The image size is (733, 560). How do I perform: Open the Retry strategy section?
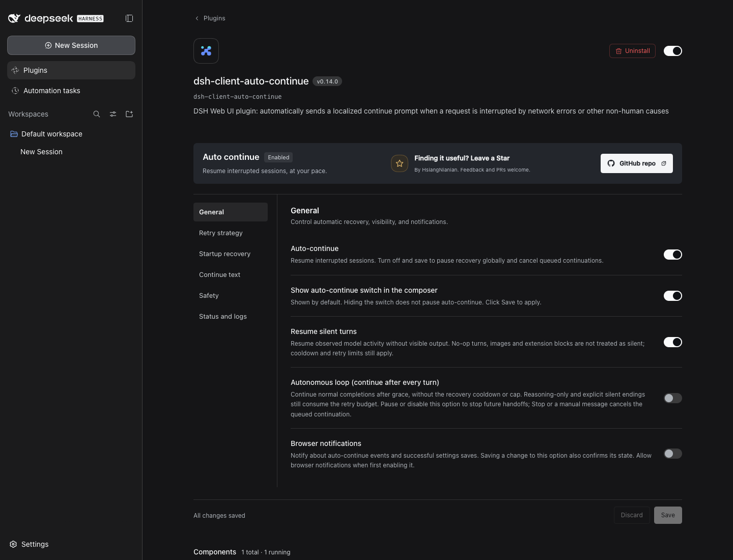(x=231, y=233)
